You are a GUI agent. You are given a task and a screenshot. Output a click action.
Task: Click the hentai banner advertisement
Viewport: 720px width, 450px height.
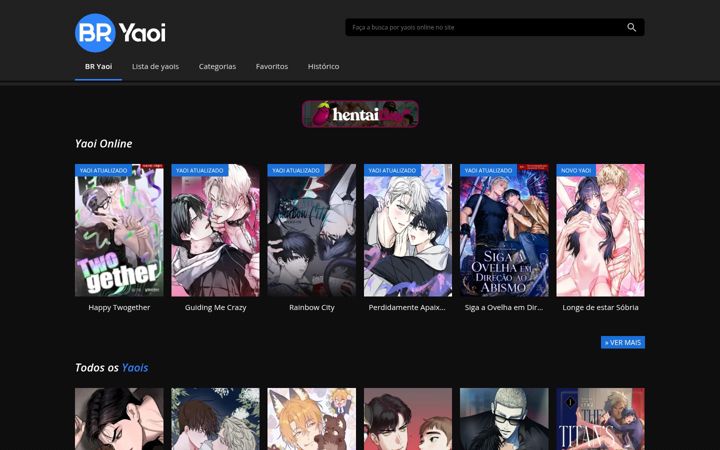(x=360, y=114)
